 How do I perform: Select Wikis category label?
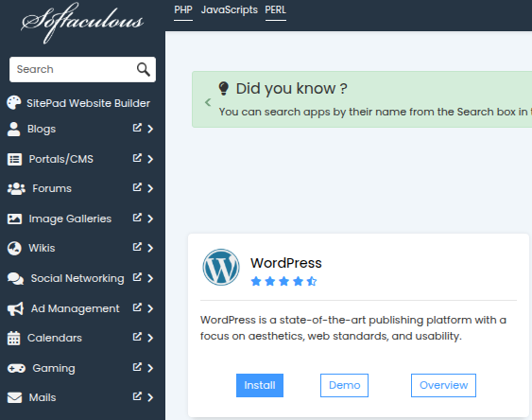pos(42,248)
